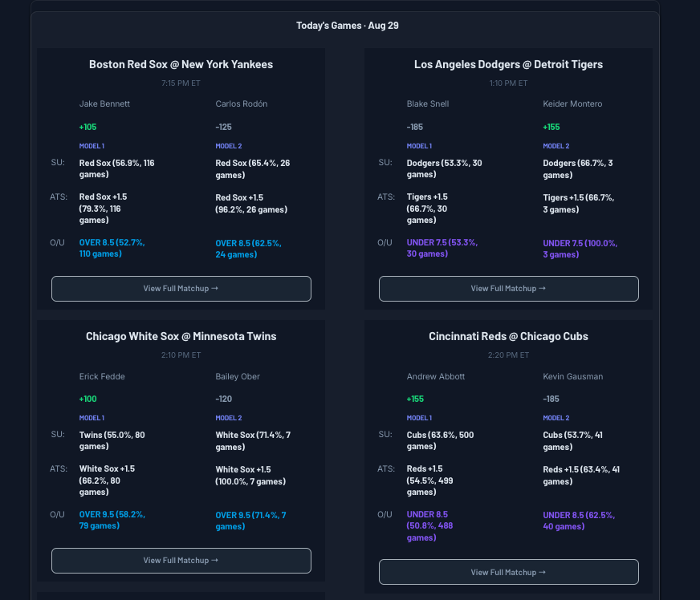
Task: Click MODEL 2 label in Reds @ Cubs card
Action: click(x=556, y=418)
